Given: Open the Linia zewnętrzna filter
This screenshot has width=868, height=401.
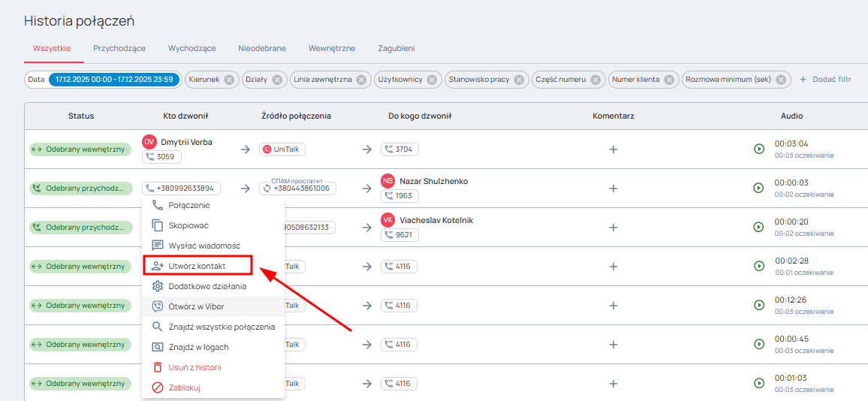Looking at the screenshot, I should (x=322, y=80).
